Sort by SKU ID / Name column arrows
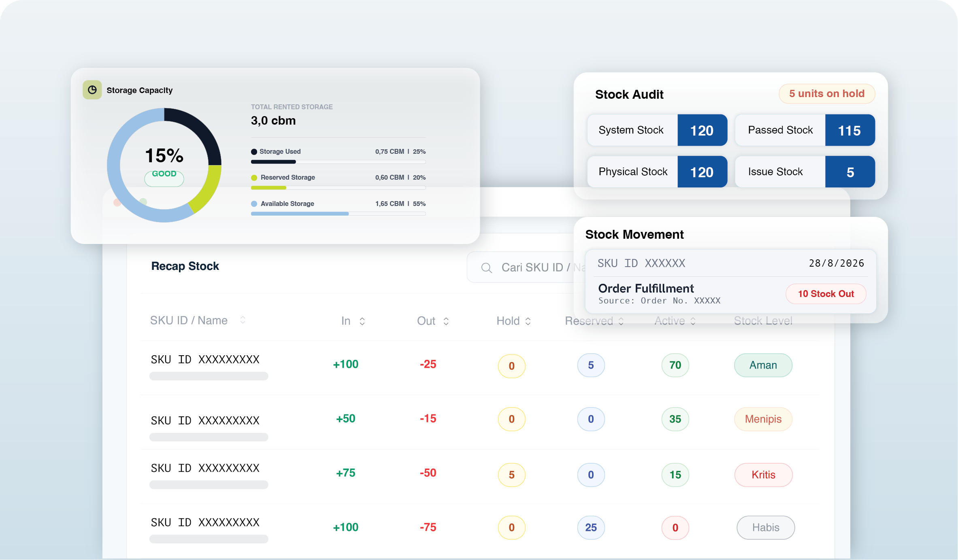 pyautogui.click(x=243, y=320)
